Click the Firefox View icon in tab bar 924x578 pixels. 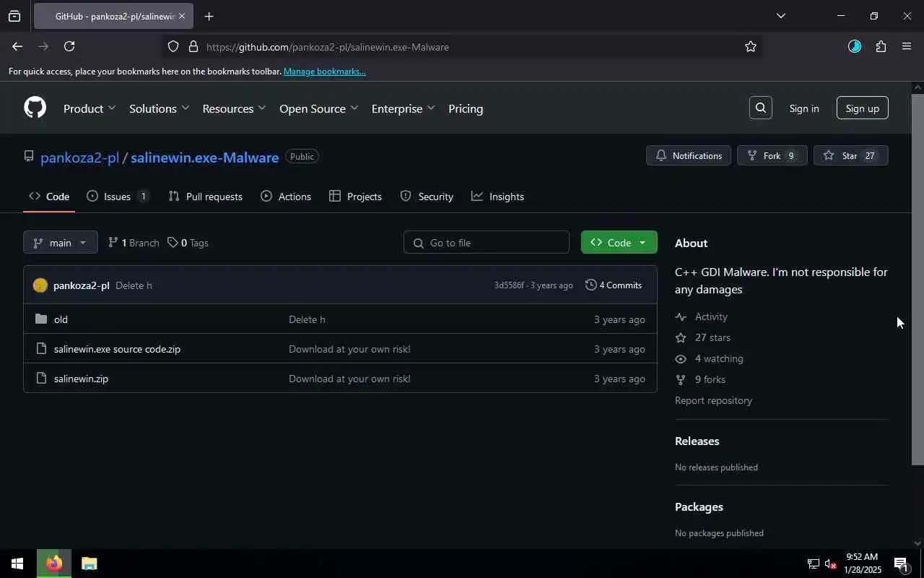14,16
